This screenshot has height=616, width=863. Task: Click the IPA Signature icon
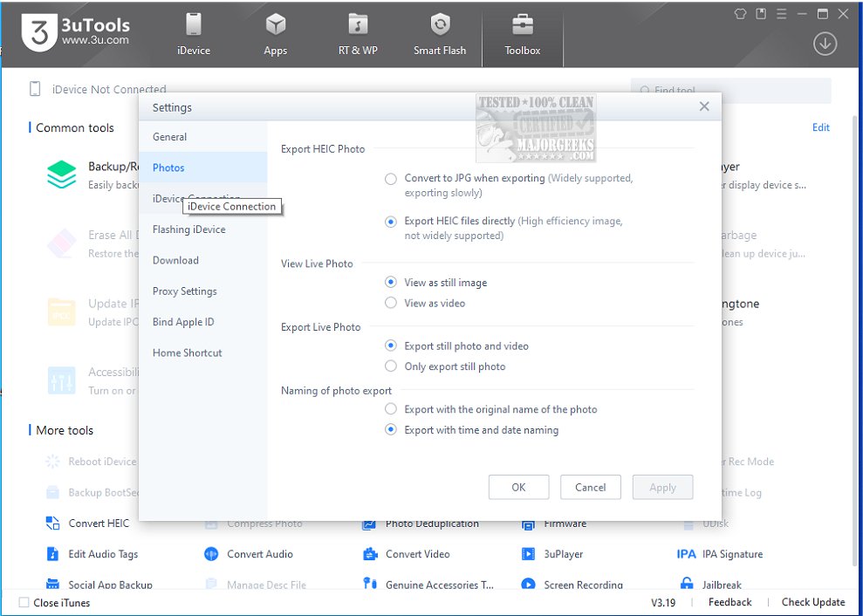[687, 554]
